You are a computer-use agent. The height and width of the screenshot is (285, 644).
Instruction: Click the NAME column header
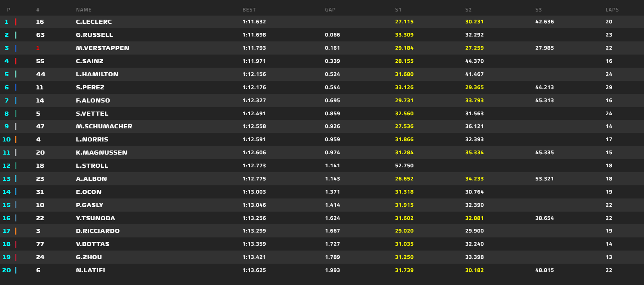click(x=84, y=10)
